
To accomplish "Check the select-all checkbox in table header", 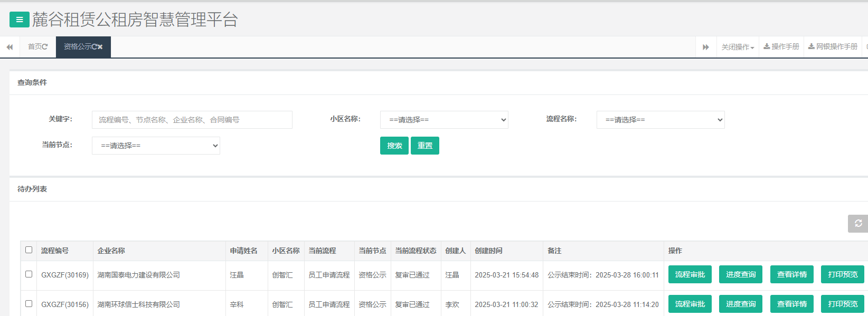I will point(29,250).
